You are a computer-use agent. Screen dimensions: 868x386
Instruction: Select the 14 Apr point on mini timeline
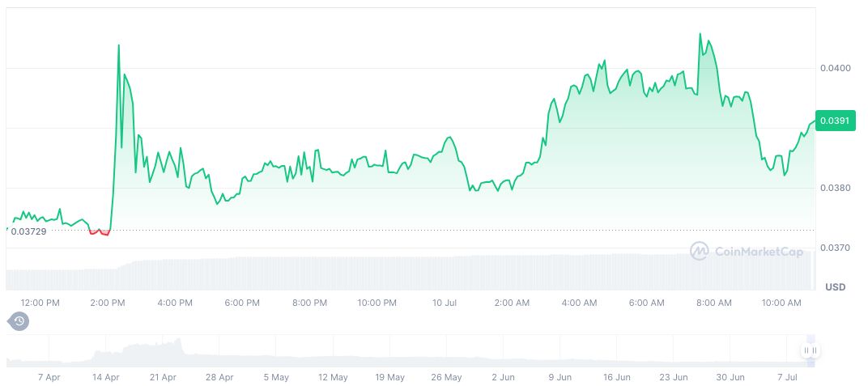(106, 377)
